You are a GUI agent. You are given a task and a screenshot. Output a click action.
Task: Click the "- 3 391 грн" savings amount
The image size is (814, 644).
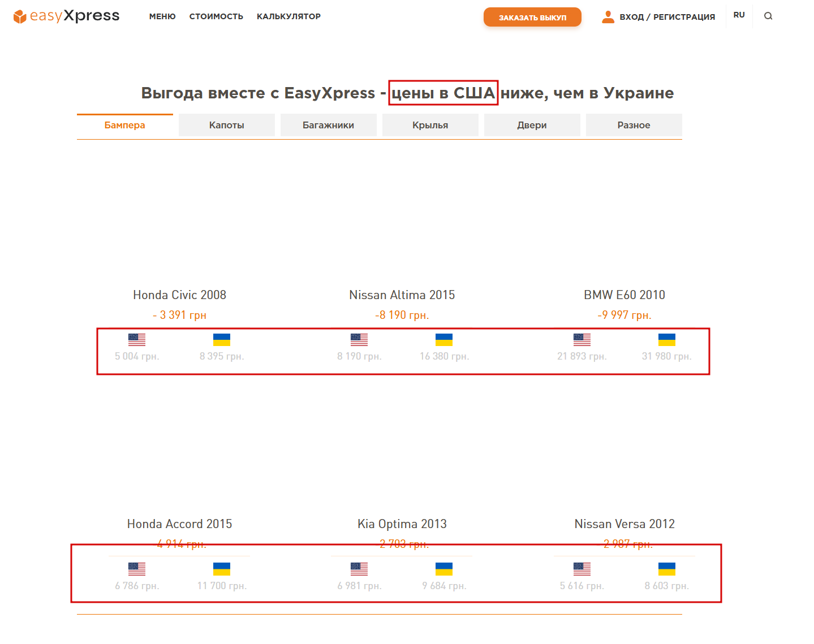coord(180,315)
